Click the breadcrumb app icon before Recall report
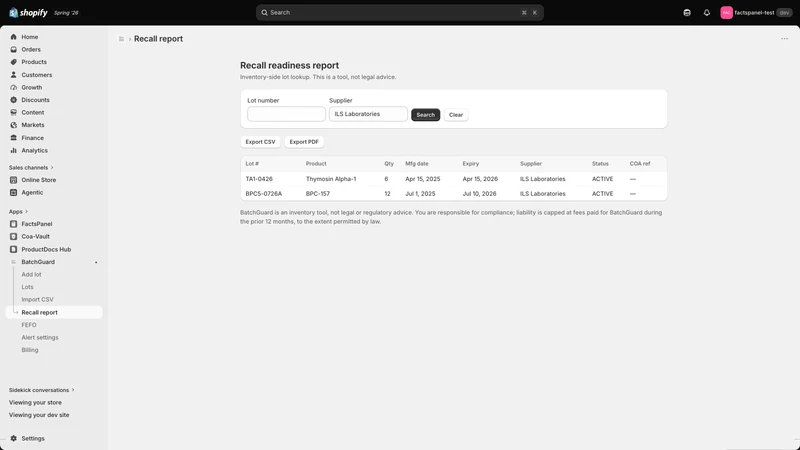The height and width of the screenshot is (450, 800). coord(121,39)
